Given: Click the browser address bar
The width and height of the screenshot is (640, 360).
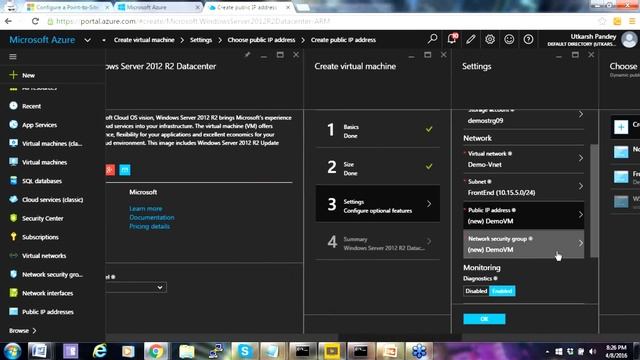Looking at the screenshot, I should pyautogui.click(x=318, y=21).
